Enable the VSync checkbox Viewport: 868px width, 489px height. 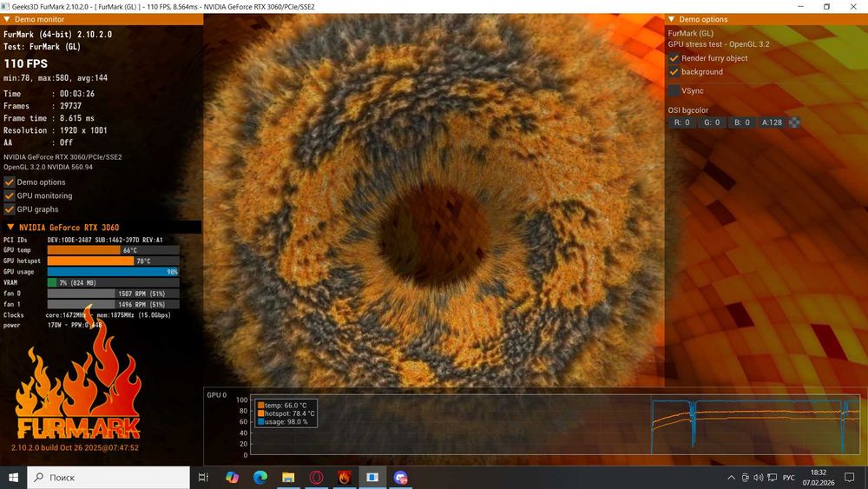point(674,91)
